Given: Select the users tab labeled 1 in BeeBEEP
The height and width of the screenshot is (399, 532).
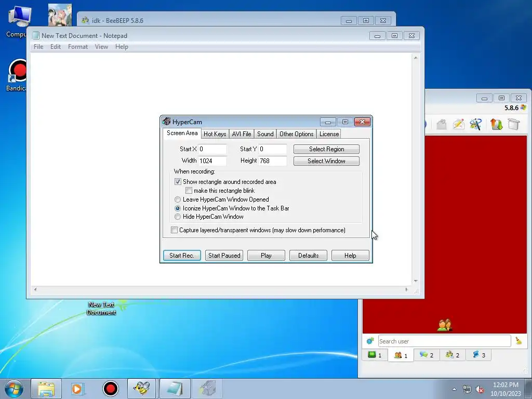Looking at the screenshot, I should click(x=401, y=355).
